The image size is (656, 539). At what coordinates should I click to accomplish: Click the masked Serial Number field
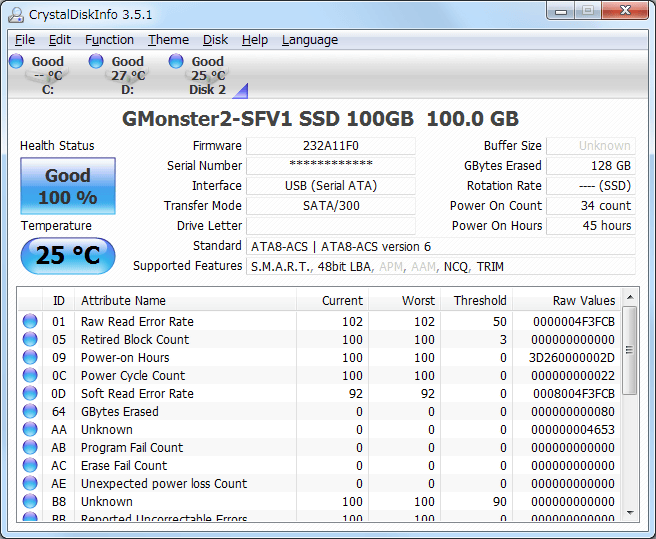[x=331, y=166]
